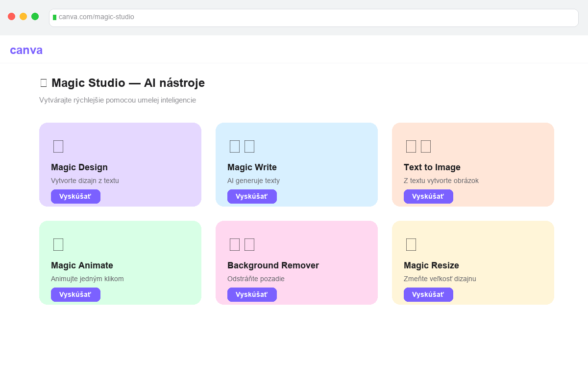Try Background Remover via its Vyskúšať button
Screen dimensions: 588x368
point(252,294)
